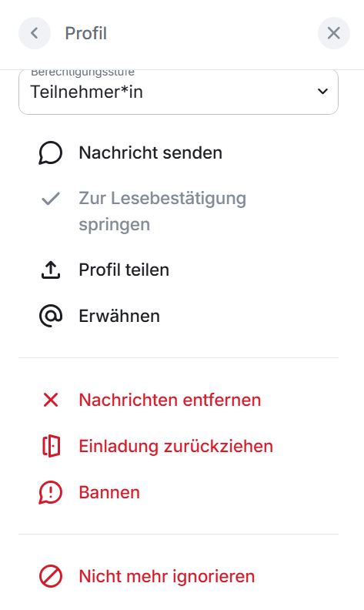The image size is (364, 610).
Task: Select Nachrichten entfernen
Action: pos(179,400)
